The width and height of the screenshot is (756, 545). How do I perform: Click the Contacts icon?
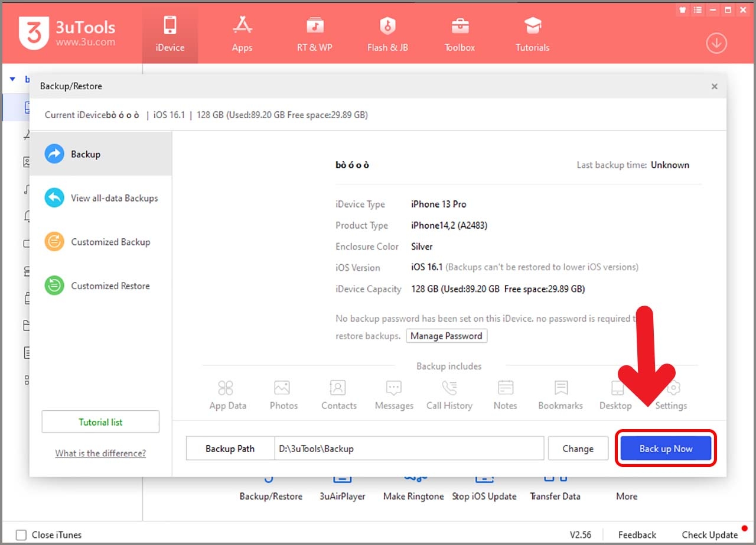point(338,388)
